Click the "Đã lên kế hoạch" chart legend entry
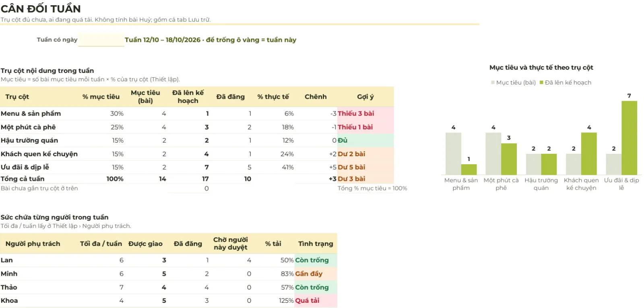 [x=566, y=83]
